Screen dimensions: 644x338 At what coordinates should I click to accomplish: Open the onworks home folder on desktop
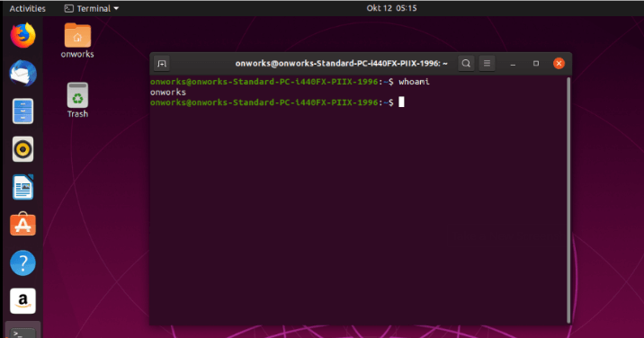coord(77,35)
